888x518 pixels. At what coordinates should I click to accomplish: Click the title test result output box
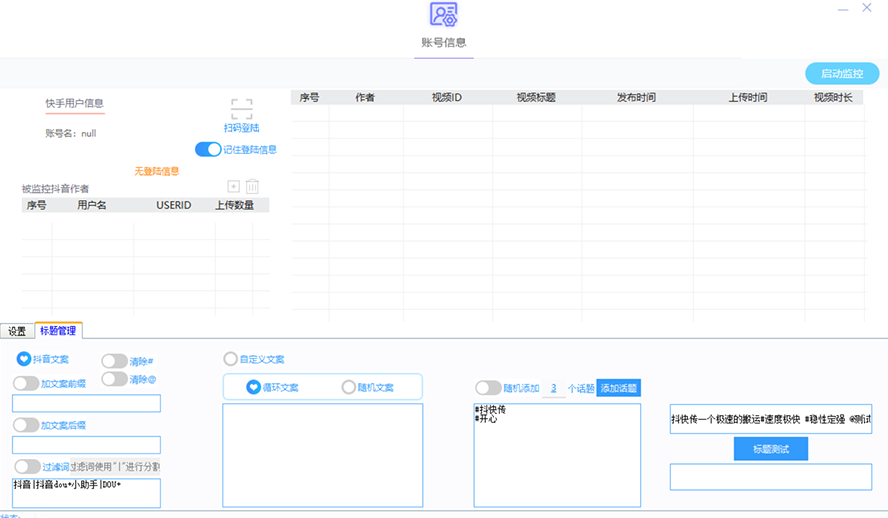click(771, 477)
